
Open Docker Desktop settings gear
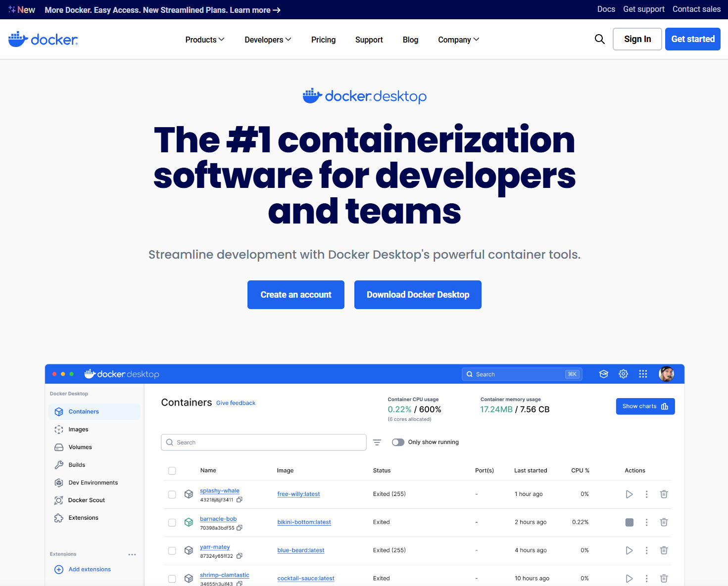point(623,374)
